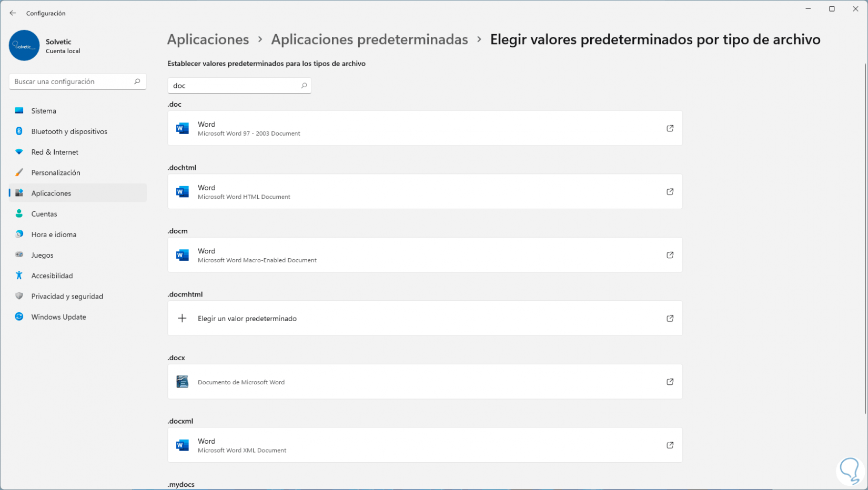Click the Personalización brush icon
The image size is (868, 490).
19,172
